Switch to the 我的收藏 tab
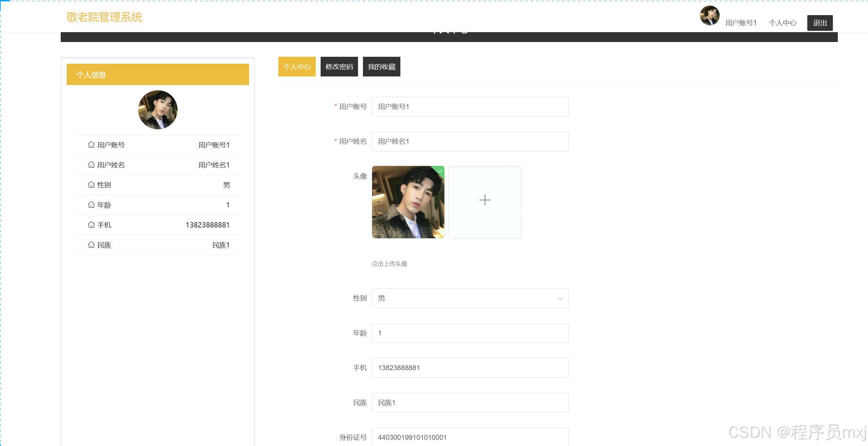This screenshot has height=446, width=868. pos(381,66)
